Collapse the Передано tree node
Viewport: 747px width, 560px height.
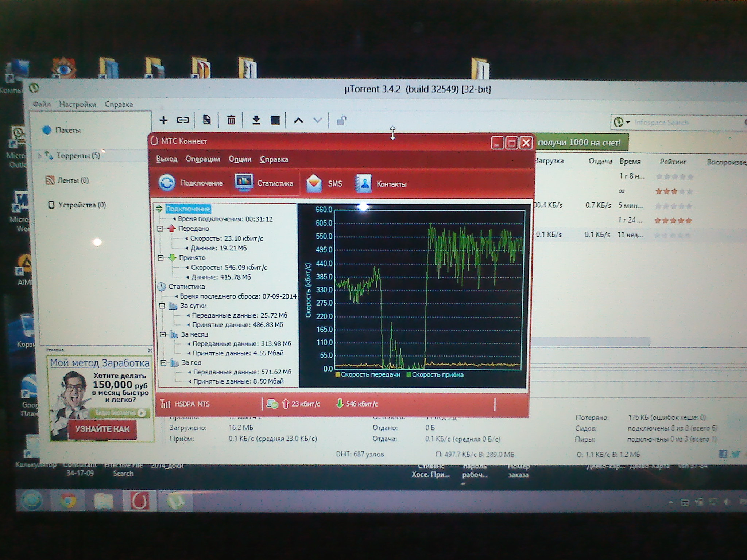pyautogui.click(x=160, y=229)
